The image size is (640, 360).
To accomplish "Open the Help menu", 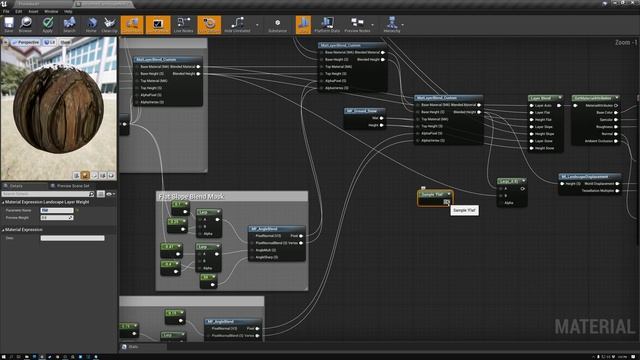I will coord(68,11).
